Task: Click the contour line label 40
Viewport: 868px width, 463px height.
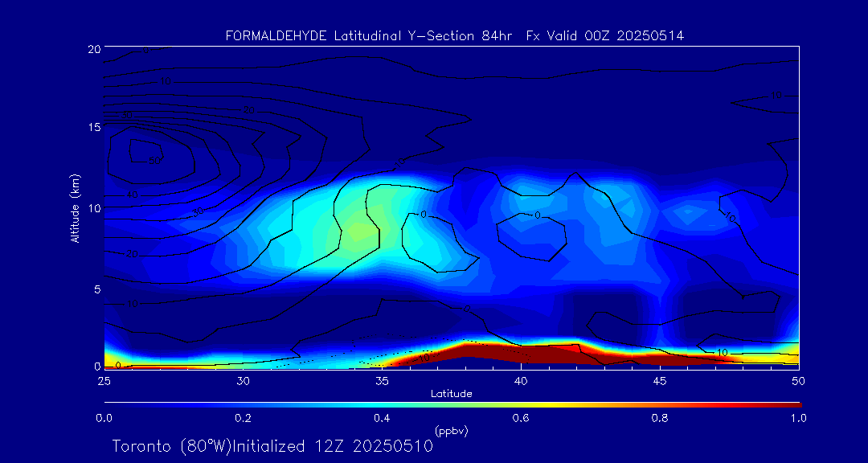Action: (133, 195)
